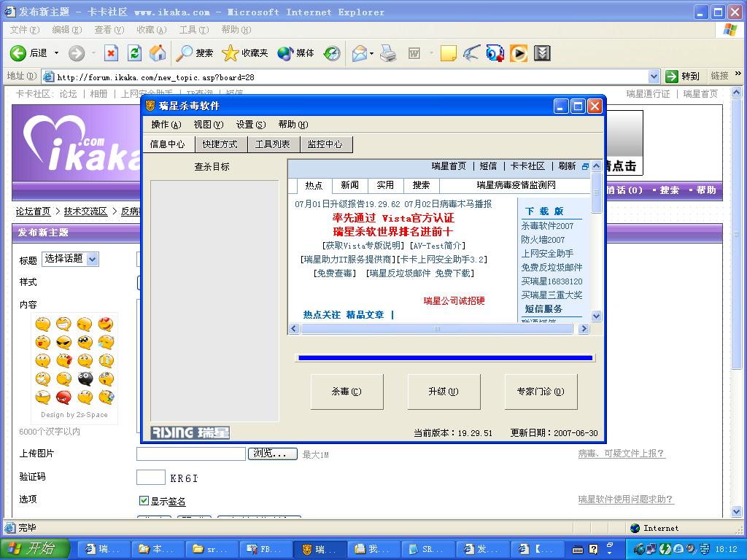Open the Mail button dropdown arrow
This screenshot has width=747, height=560.
coord(371,53)
